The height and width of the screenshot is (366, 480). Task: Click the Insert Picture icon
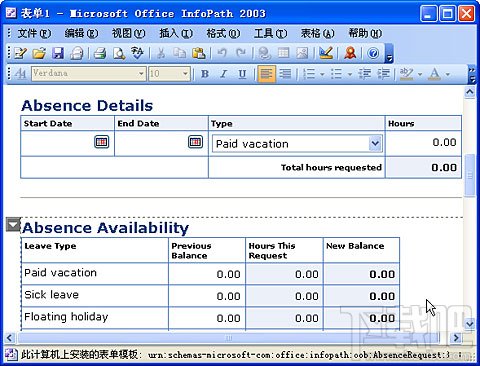pyautogui.click(x=302, y=53)
